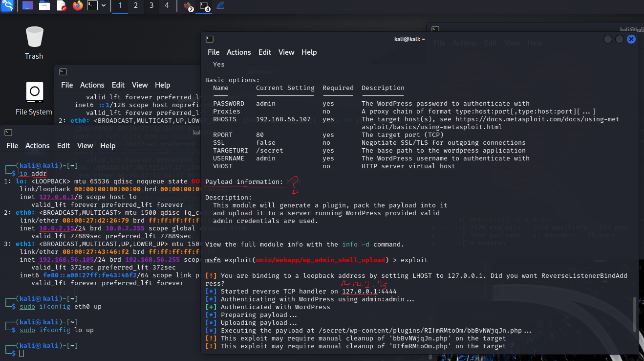Open Help menu in the msf terminal
644x361 pixels.
tap(309, 52)
